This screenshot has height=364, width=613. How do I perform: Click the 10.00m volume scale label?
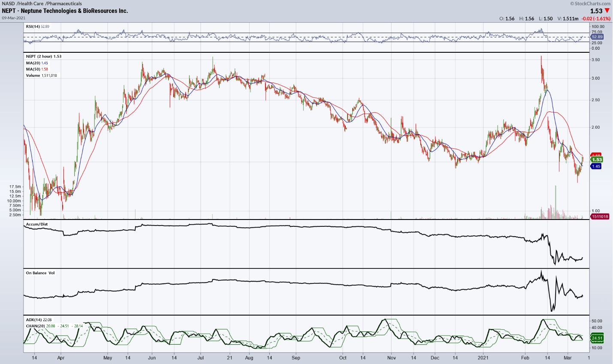(14, 201)
